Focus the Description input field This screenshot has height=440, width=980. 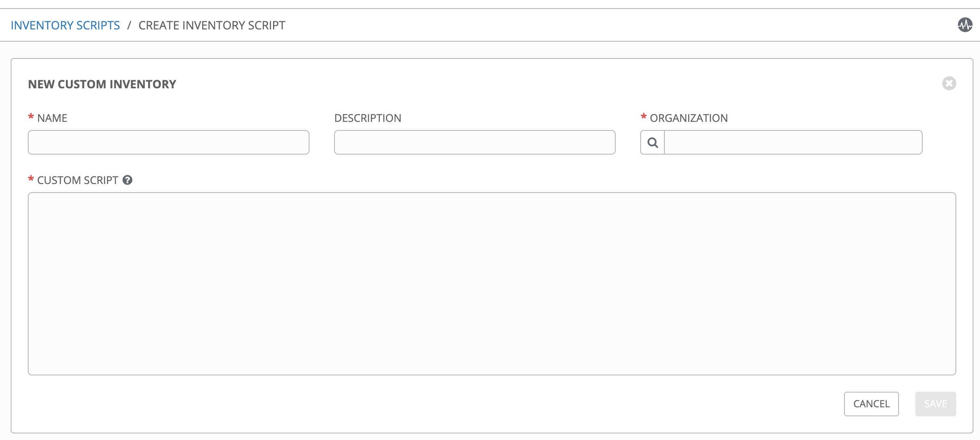(474, 142)
